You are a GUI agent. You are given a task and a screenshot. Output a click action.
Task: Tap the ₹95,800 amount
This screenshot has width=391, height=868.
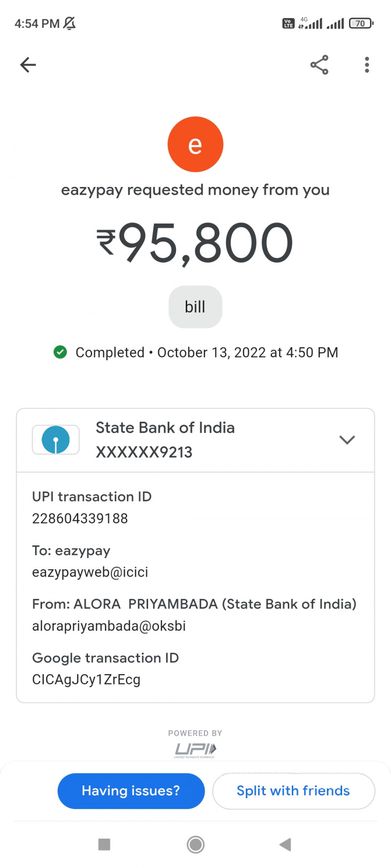pyautogui.click(x=195, y=243)
